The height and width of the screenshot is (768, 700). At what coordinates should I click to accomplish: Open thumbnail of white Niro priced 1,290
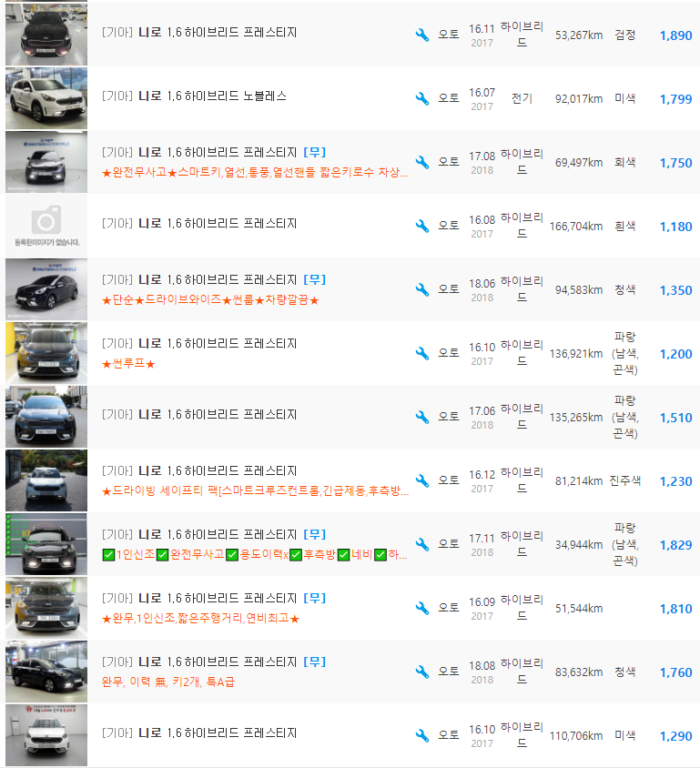[x=46, y=735]
